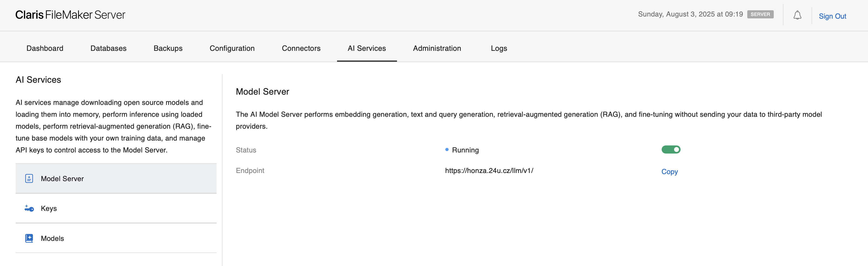
Task: Click the Running status text
Action: coord(465,150)
